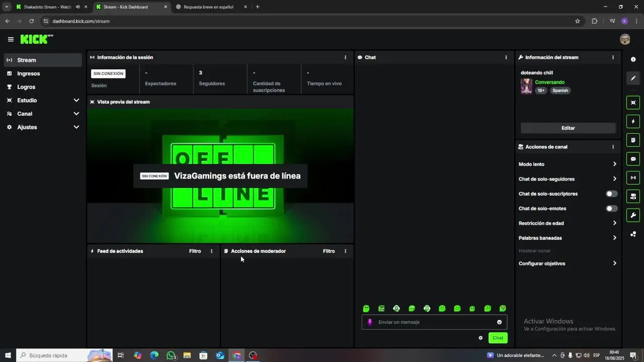The width and height of the screenshot is (644, 362).
Task: Toggle the wrench stream info icon
Action: [x=633, y=215]
